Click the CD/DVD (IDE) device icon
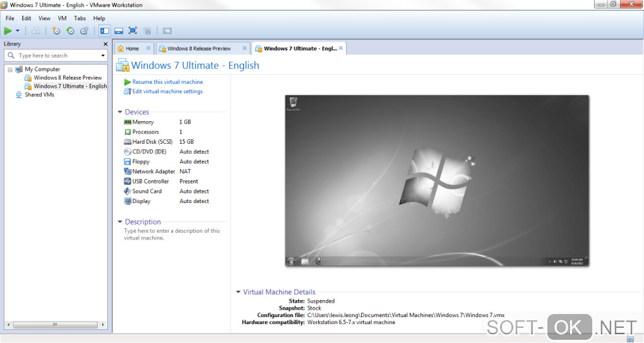The height and width of the screenshot is (343, 644). coord(128,151)
